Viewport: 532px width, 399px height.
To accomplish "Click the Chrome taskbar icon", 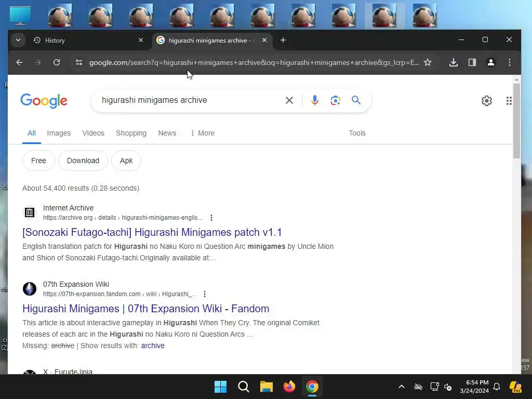I will coord(312,387).
